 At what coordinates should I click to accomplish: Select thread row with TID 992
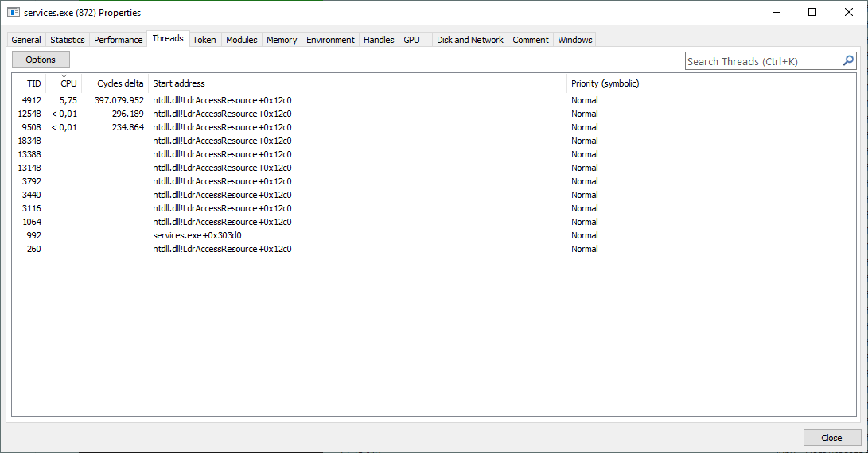434,235
